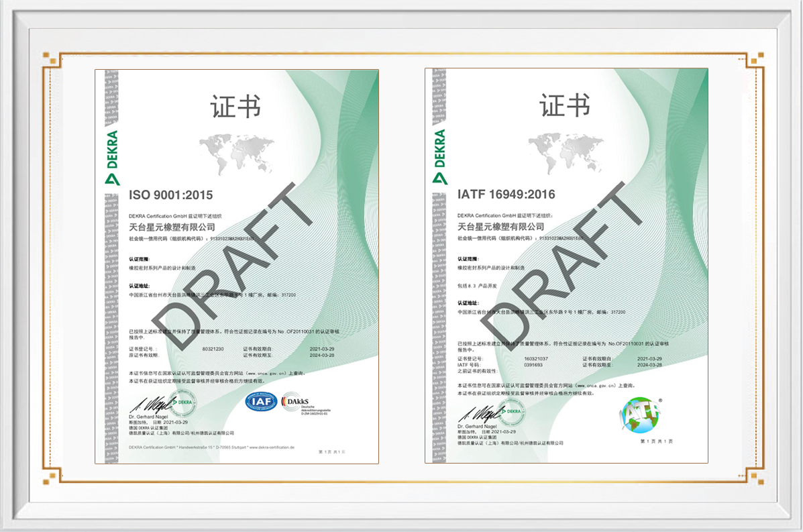Click the 证书 title on the IATF certificate

click(x=565, y=105)
